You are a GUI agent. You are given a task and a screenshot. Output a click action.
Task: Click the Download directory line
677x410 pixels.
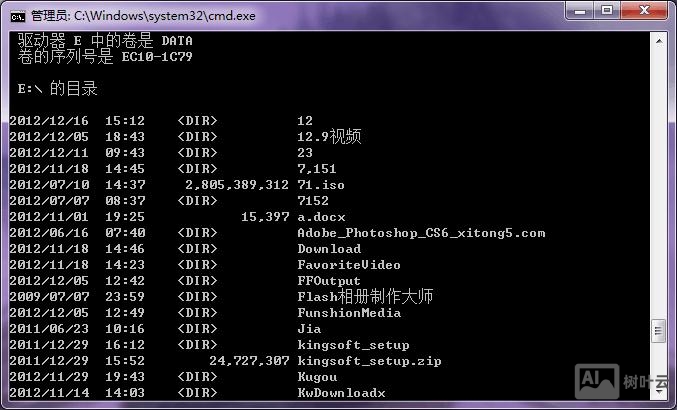(x=329, y=249)
